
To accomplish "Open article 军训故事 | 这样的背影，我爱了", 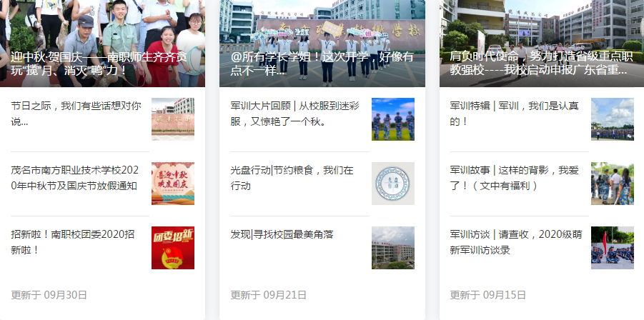I will tap(514, 178).
